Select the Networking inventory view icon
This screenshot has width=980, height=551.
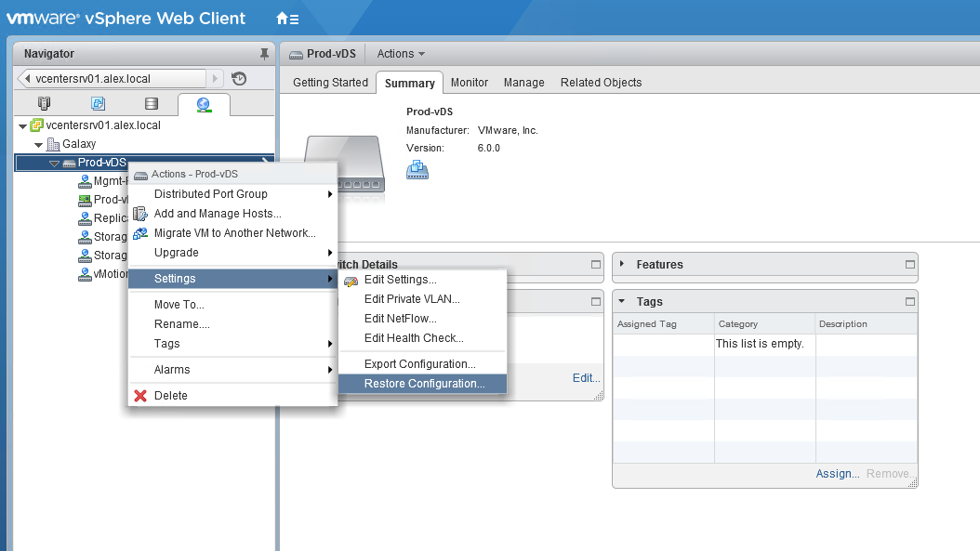pos(204,104)
